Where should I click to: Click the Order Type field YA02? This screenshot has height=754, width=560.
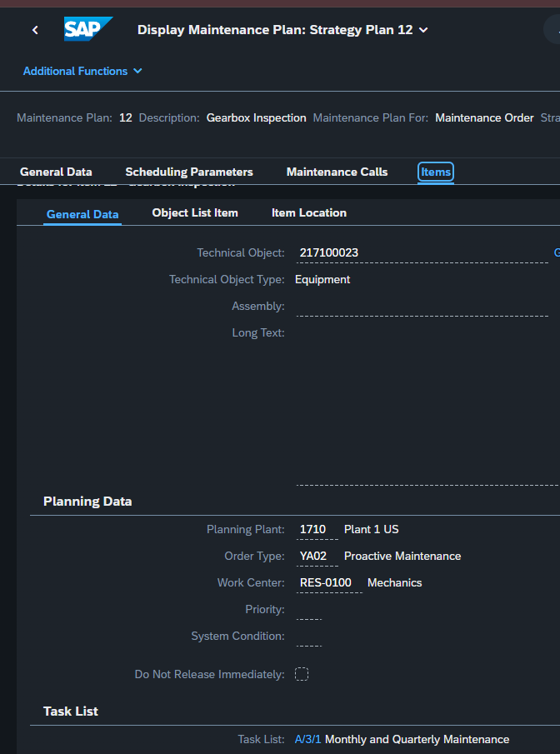(x=316, y=556)
